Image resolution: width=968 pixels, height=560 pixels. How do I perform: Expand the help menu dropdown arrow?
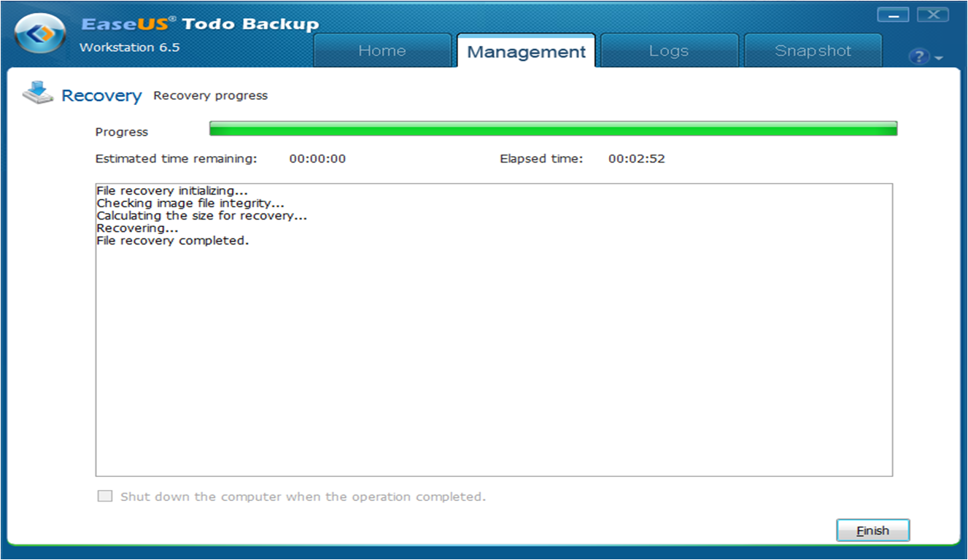[x=939, y=58]
